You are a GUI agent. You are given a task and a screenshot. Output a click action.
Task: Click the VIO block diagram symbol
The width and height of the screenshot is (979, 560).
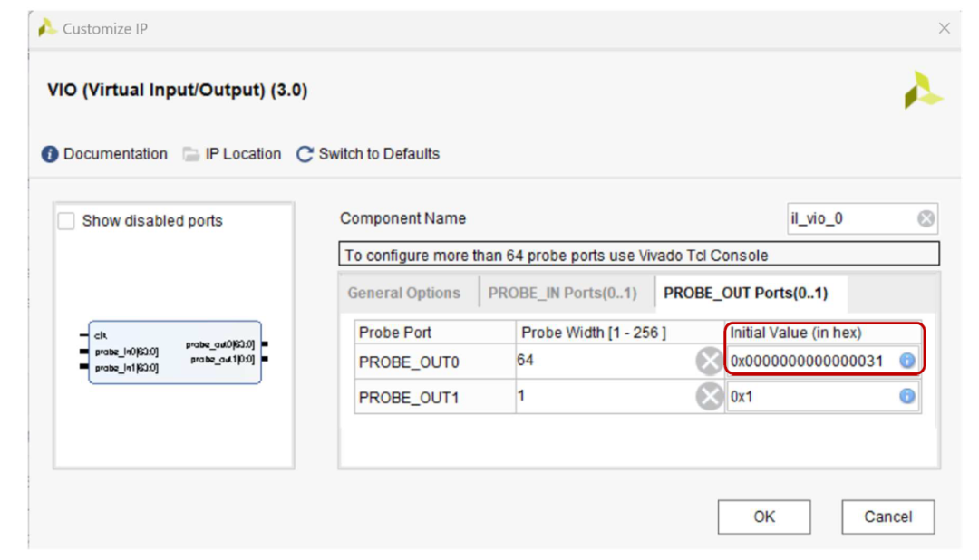click(174, 352)
